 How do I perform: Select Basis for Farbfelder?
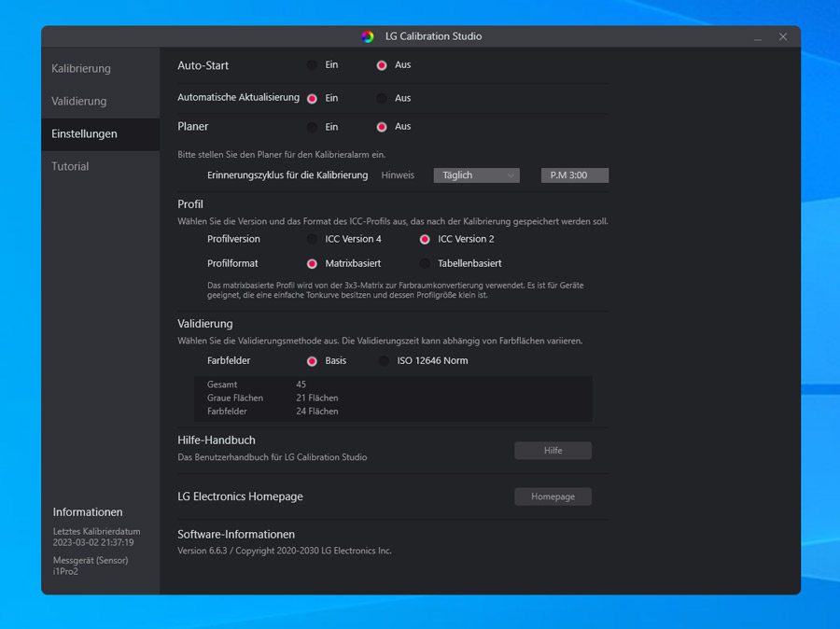tap(312, 361)
